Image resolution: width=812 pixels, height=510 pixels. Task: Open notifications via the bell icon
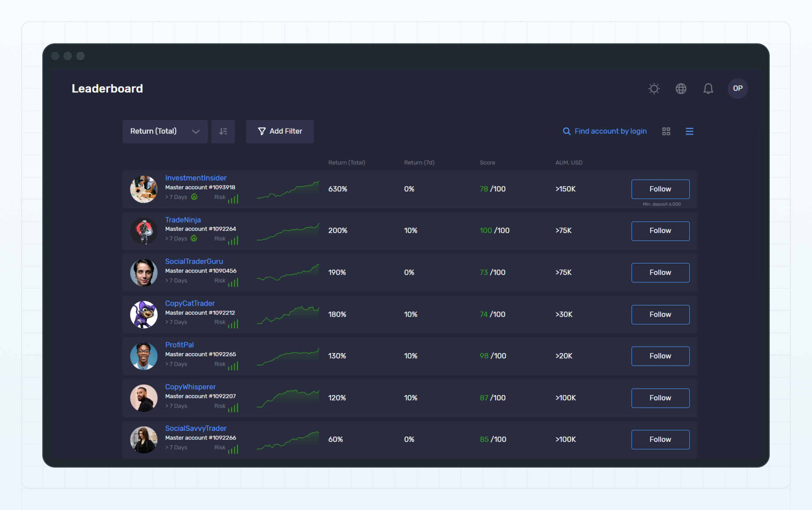pyautogui.click(x=708, y=89)
